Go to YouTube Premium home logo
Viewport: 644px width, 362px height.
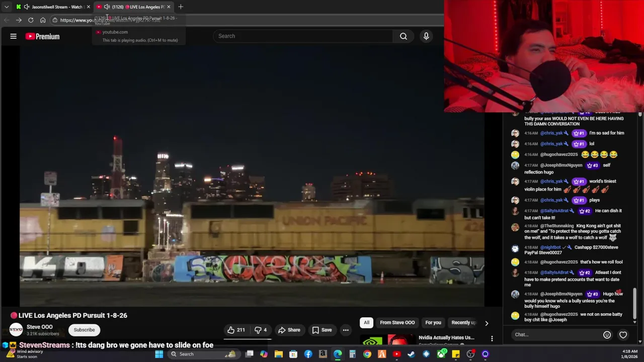[x=43, y=36]
